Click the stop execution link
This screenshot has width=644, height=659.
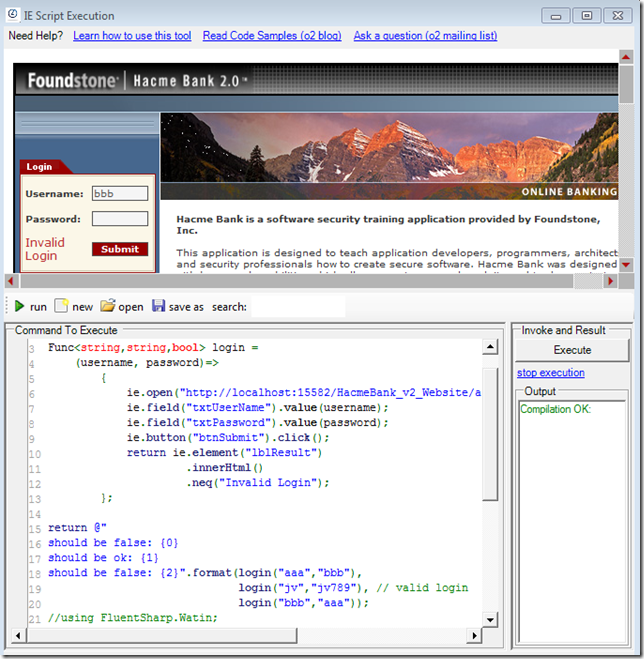click(550, 373)
